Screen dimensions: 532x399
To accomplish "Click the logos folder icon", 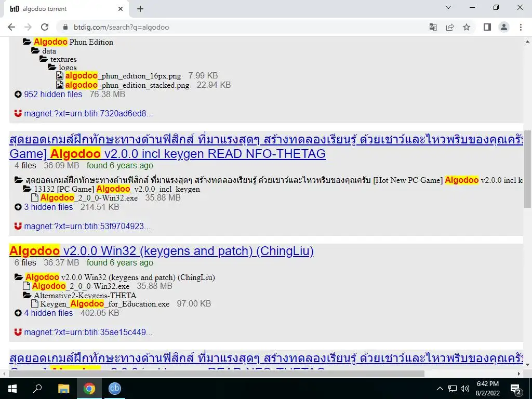I will 52,67.
